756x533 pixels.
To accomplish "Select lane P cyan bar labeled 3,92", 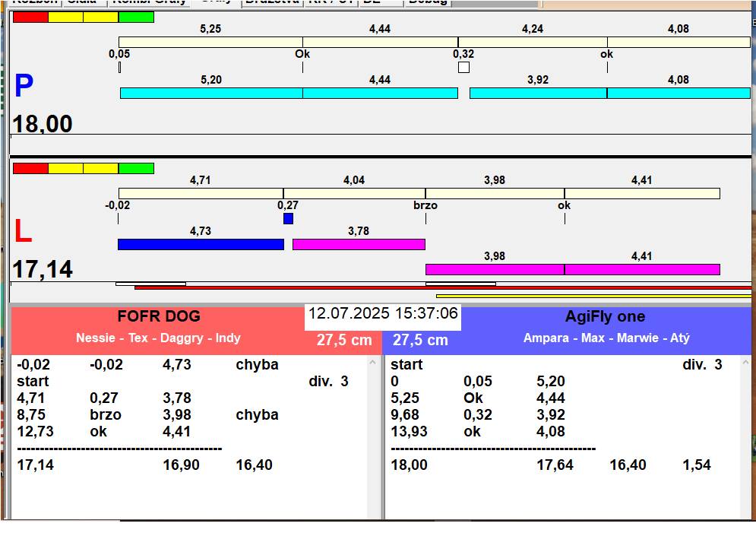I will click(x=538, y=93).
